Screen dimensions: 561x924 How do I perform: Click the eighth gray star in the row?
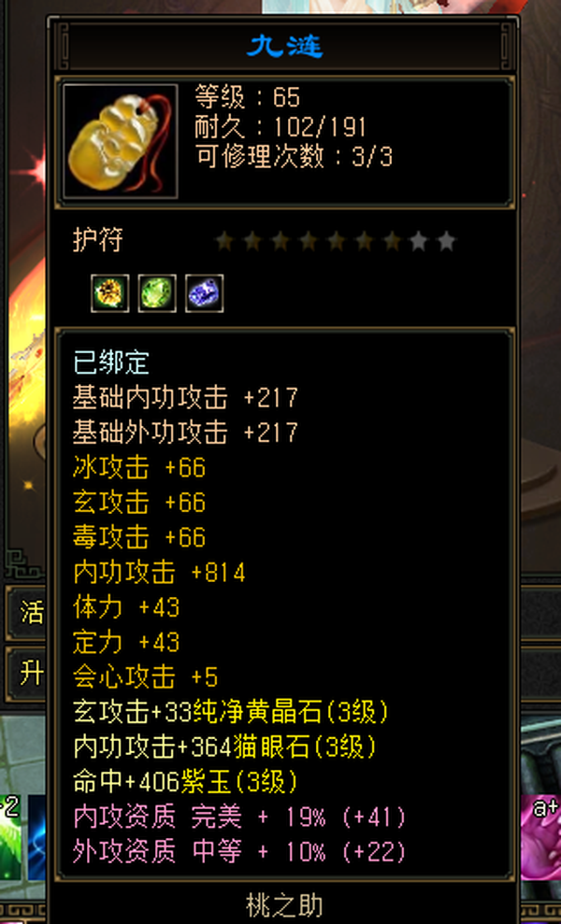point(420,240)
